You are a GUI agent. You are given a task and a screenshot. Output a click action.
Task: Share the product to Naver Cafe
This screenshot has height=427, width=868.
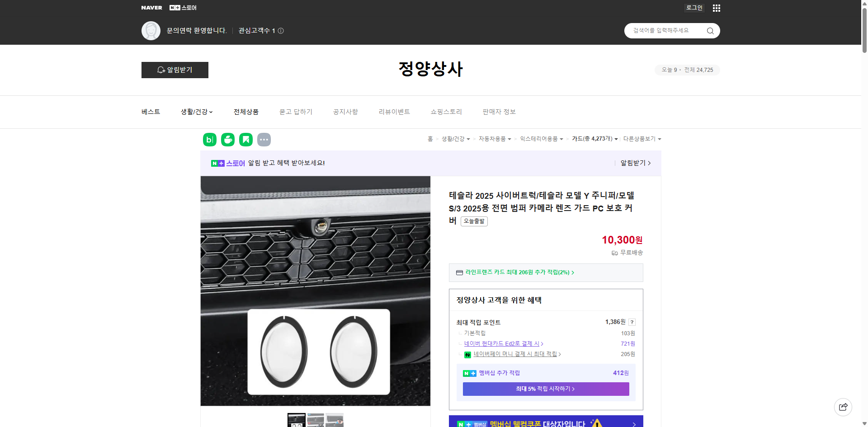[x=227, y=140]
